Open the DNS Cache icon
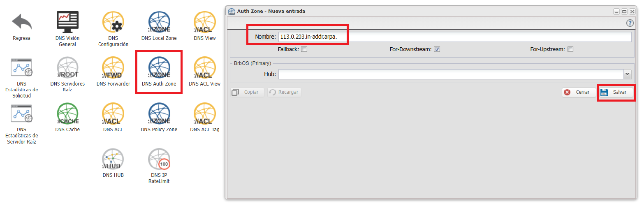Viewport: 644px width, 204px height. pyautogui.click(x=67, y=114)
